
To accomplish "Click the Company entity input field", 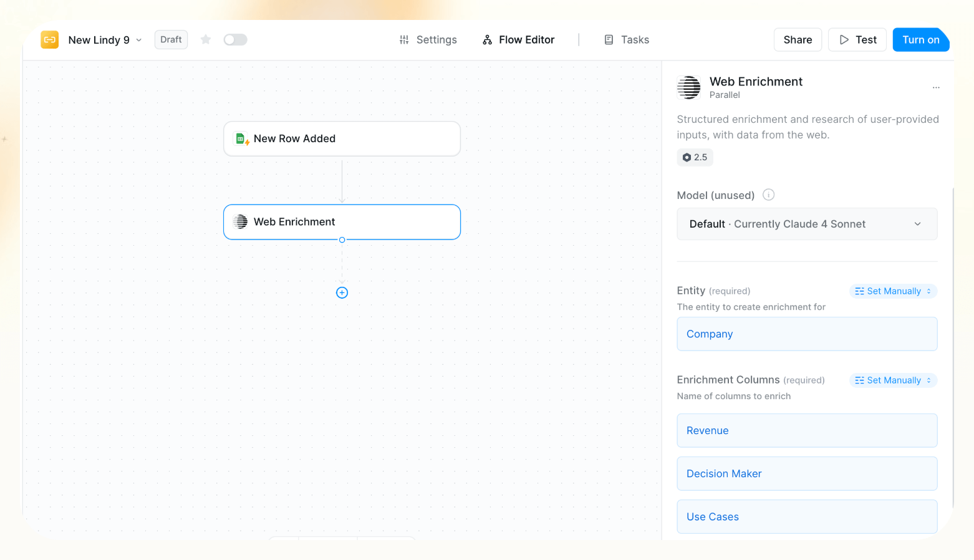I will click(x=807, y=334).
